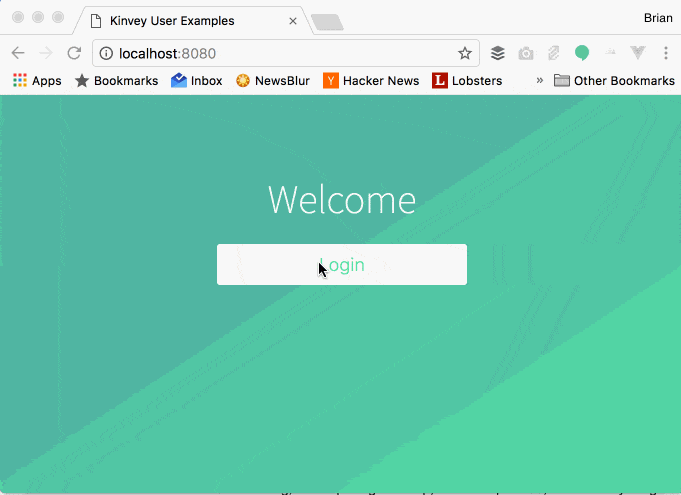
Task: Expand the hidden bookmarks overflow chevron
Action: [x=540, y=80]
